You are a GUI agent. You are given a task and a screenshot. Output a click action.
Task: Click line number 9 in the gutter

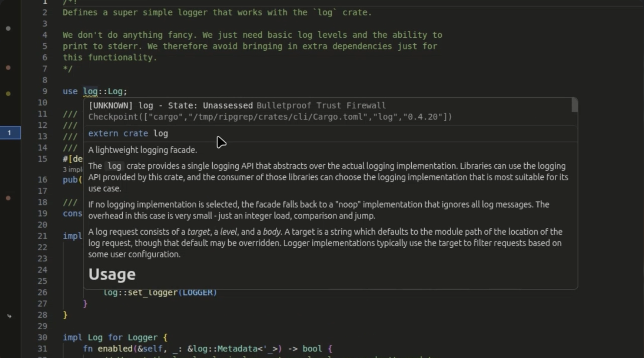[45, 91]
